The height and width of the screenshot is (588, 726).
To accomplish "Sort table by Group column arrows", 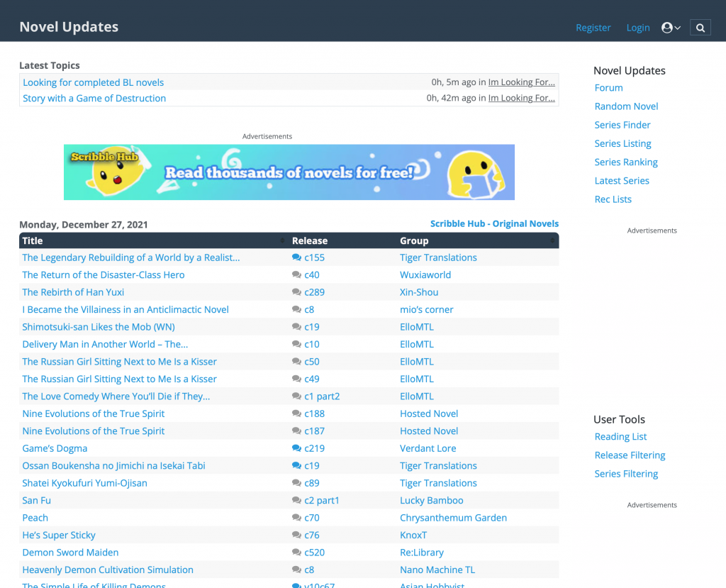I will [552, 241].
